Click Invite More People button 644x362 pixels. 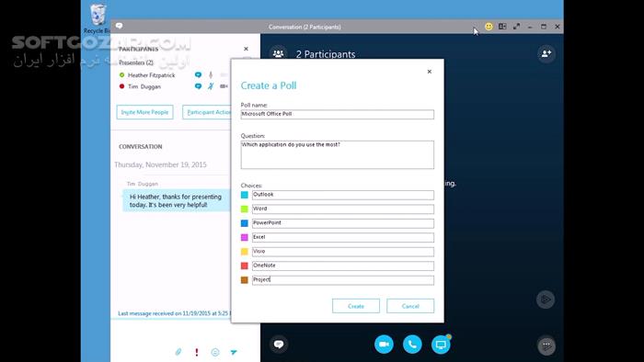(x=144, y=112)
